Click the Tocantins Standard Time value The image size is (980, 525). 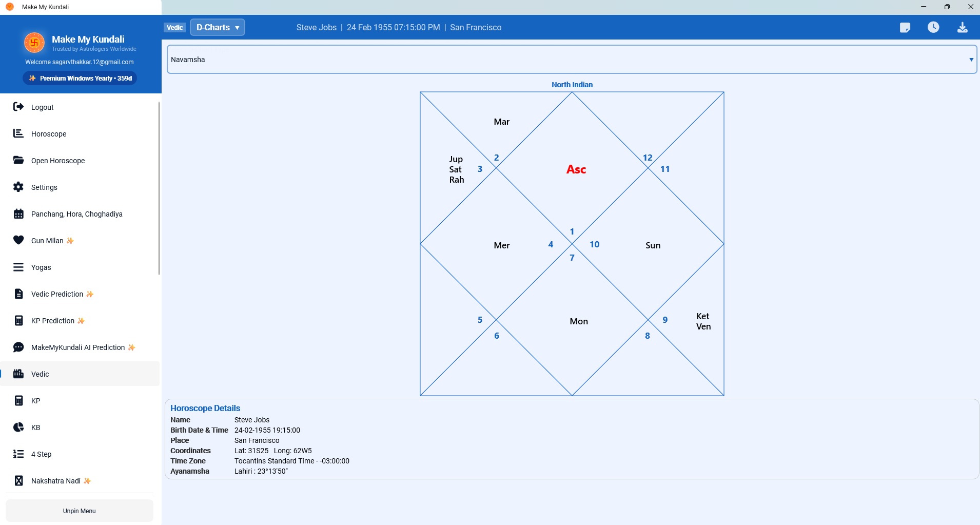pos(292,461)
